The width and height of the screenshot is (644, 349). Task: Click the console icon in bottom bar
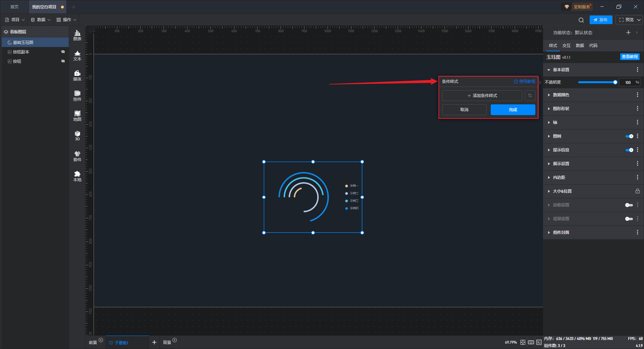pyautogui.click(x=539, y=342)
